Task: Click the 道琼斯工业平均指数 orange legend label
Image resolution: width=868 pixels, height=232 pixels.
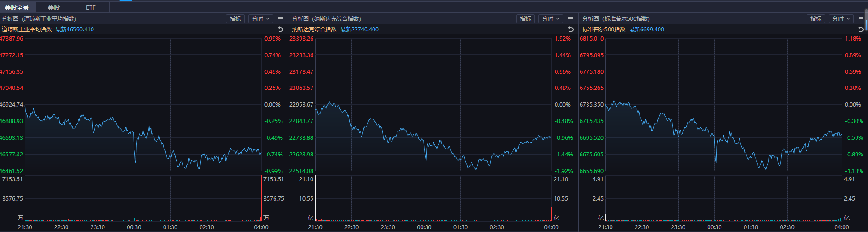Action: (x=27, y=29)
